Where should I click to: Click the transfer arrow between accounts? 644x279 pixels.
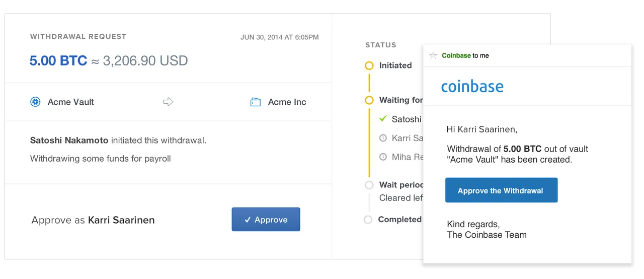(168, 102)
